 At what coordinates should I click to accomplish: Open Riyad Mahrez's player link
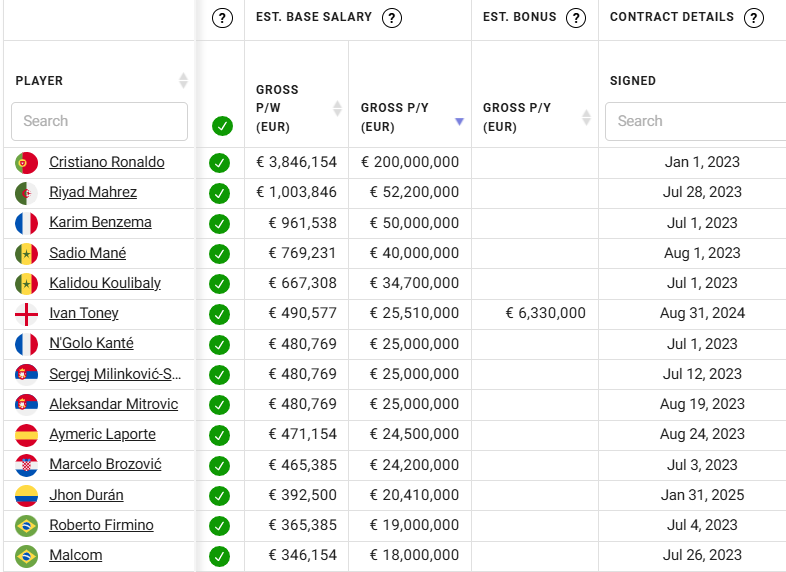click(93, 192)
